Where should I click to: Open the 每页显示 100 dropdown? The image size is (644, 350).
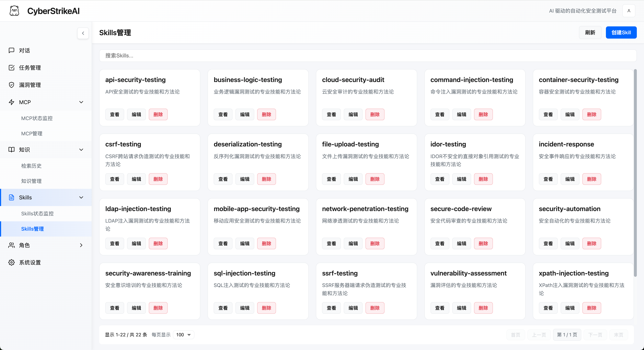point(183,335)
